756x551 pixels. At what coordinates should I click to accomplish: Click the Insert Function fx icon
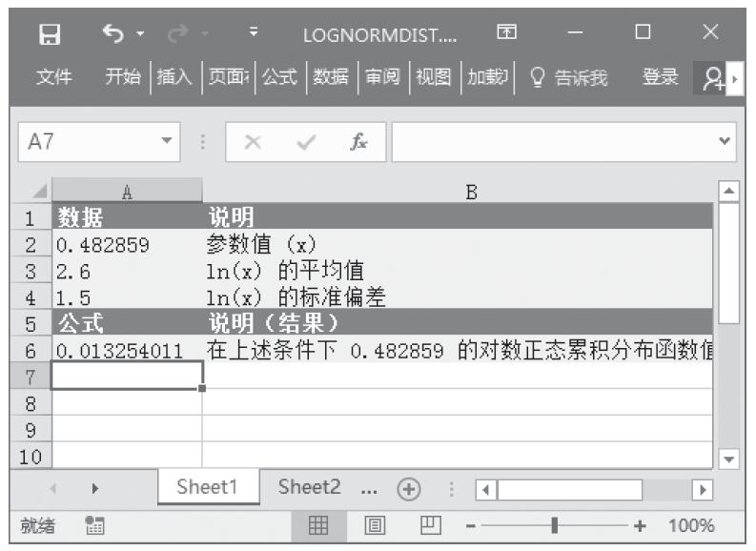point(358,142)
